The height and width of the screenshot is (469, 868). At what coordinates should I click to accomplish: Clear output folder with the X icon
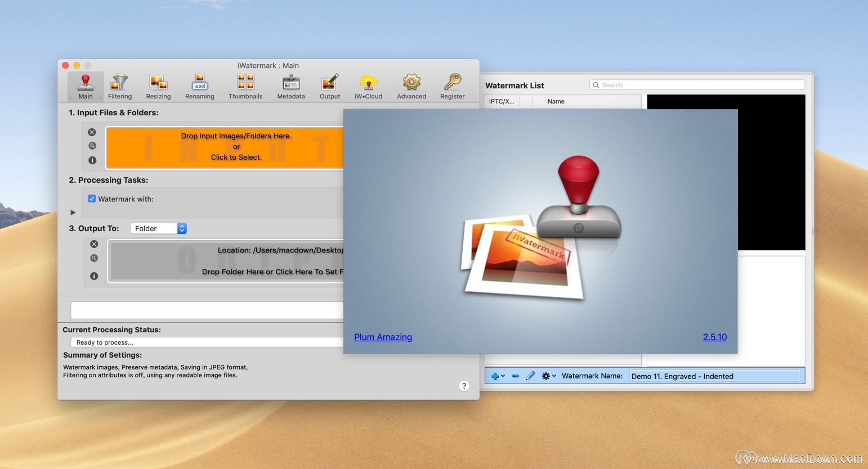coord(94,244)
